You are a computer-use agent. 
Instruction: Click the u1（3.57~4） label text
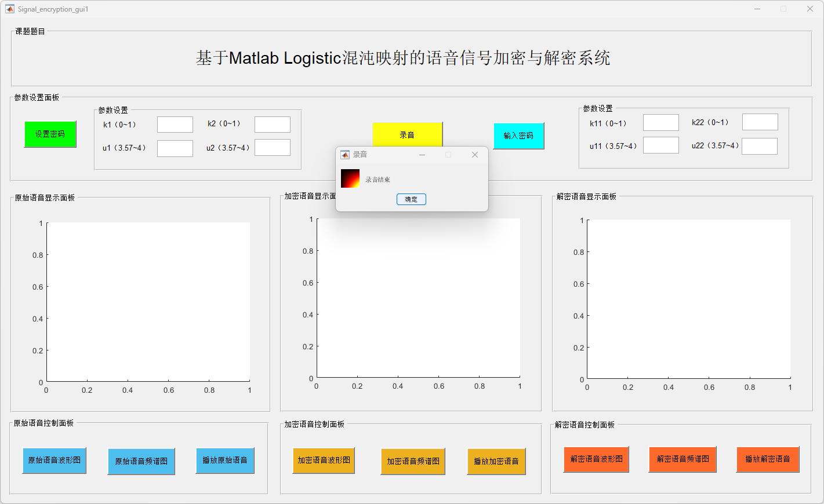click(124, 148)
